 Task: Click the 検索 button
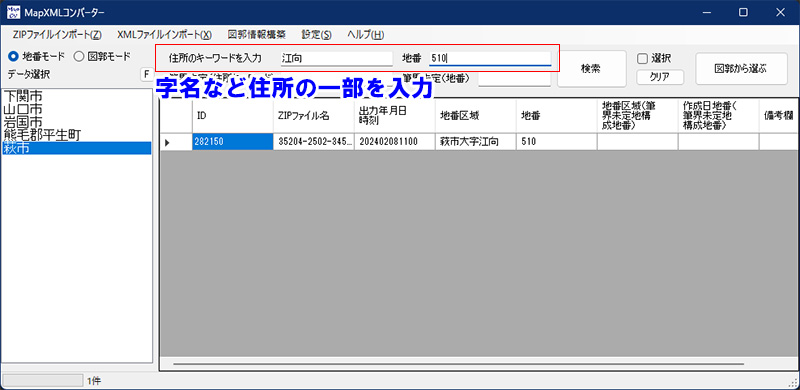click(591, 68)
